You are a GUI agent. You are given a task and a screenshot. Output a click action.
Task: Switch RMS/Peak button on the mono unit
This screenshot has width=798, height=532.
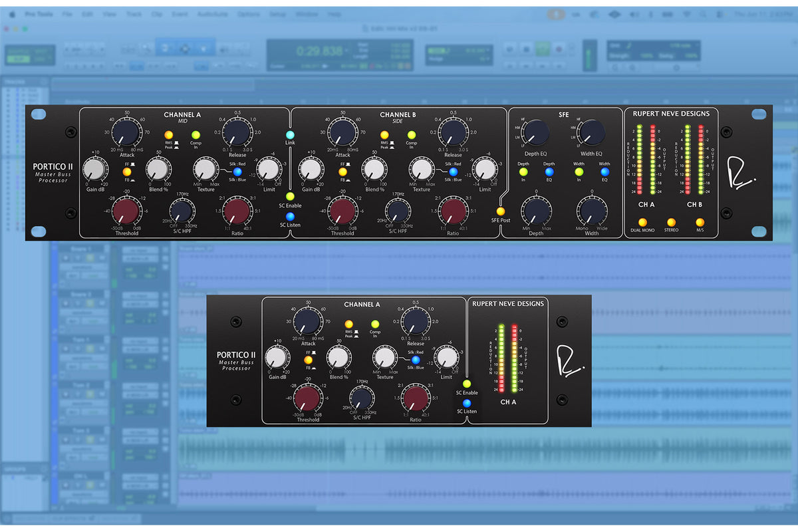(x=348, y=324)
